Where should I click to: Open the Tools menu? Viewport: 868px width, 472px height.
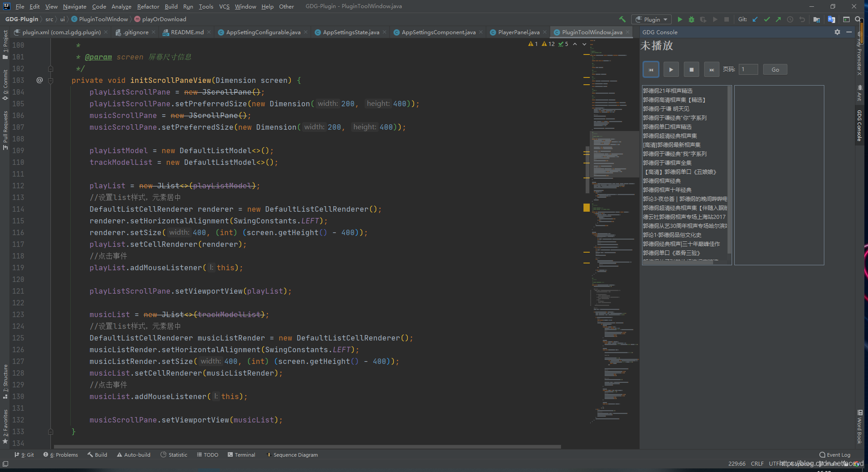(x=206, y=6)
